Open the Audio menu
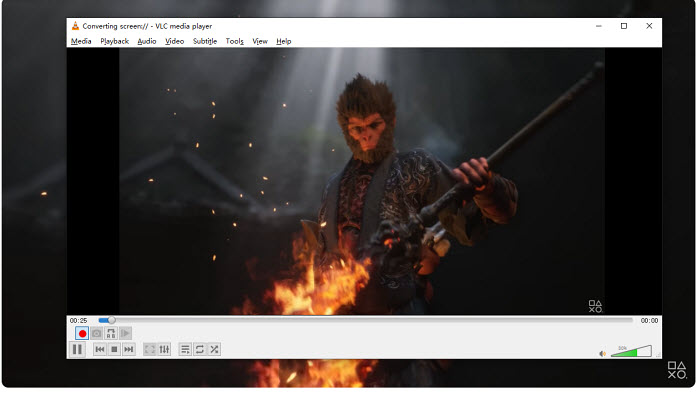 click(146, 41)
